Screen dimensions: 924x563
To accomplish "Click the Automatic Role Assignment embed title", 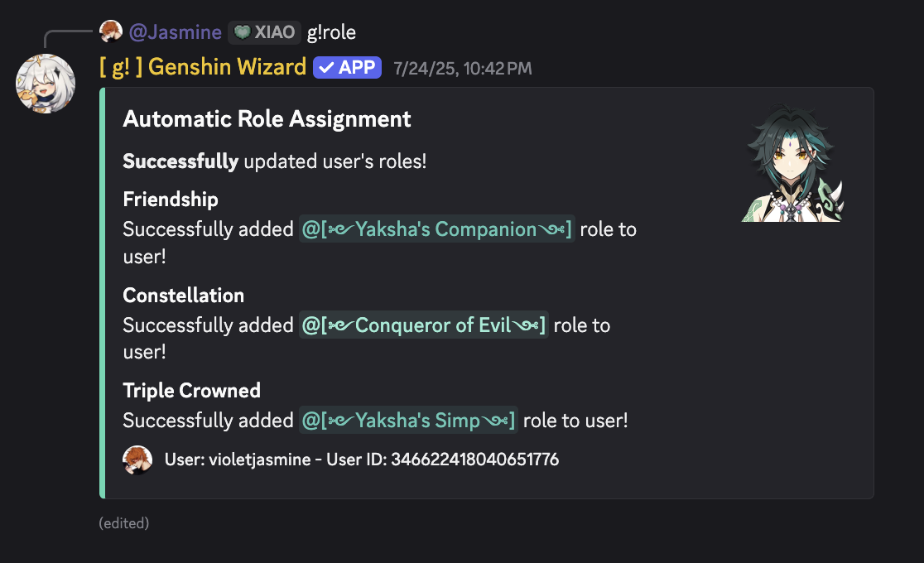I will [267, 118].
